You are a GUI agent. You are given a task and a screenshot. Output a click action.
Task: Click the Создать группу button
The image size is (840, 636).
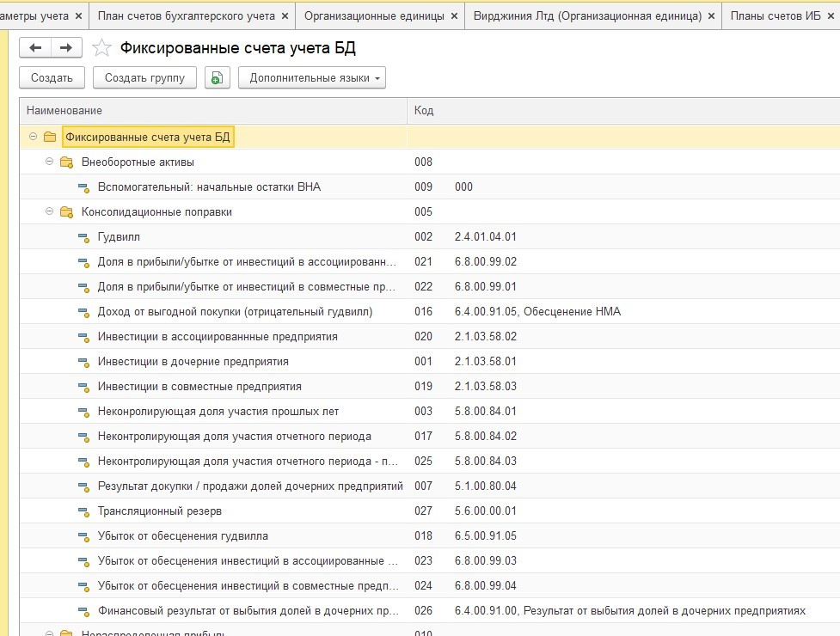click(144, 78)
